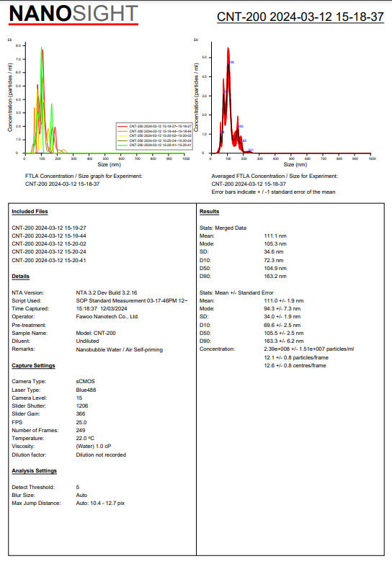Click caption 'Averaged FTLA Concentration / Size for Experiment:'
The image size is (392, 564).
(x=275, y=176)
